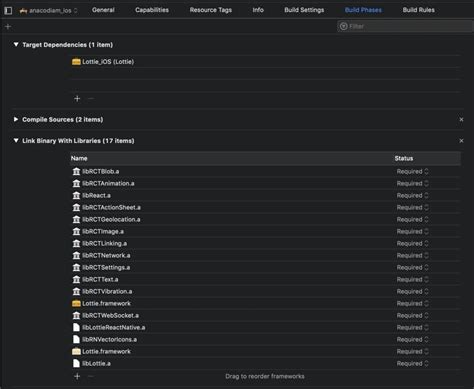The height and width of the screenshot is (389, 474).
Task: Select the libLottieReactNative.a file icon
Action: (x=76, y=327)
